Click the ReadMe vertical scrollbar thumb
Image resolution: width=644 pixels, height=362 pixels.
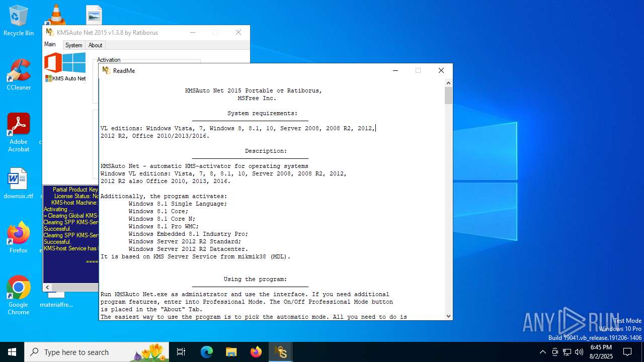pyautogui.click(x=448, y=96)
